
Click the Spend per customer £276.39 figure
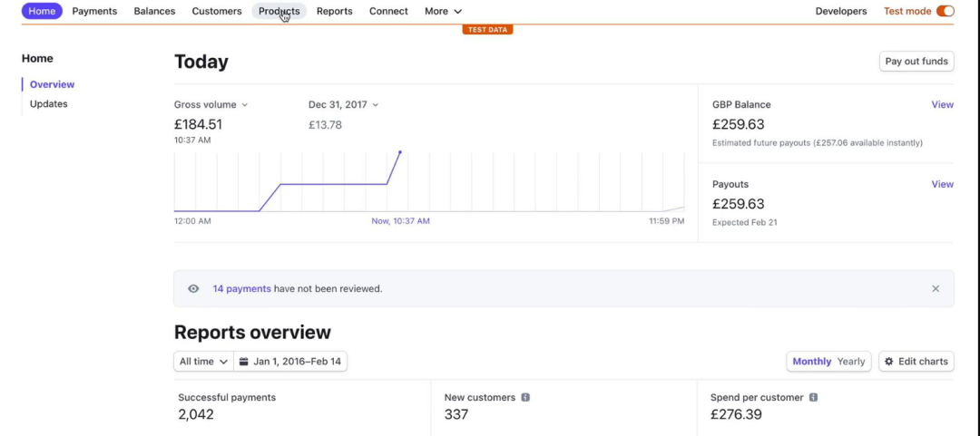tap(736, 414)
